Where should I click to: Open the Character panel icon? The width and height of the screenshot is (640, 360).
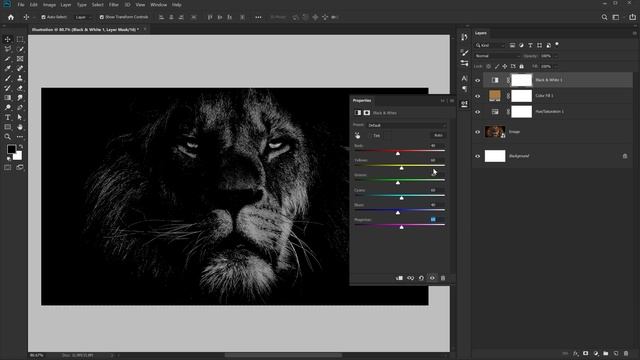pos(464,78)
